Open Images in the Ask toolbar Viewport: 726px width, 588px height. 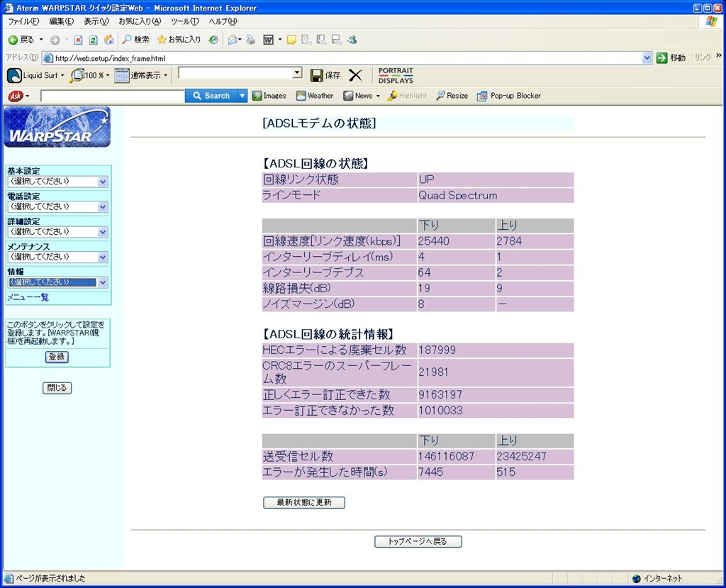point(269,96)
